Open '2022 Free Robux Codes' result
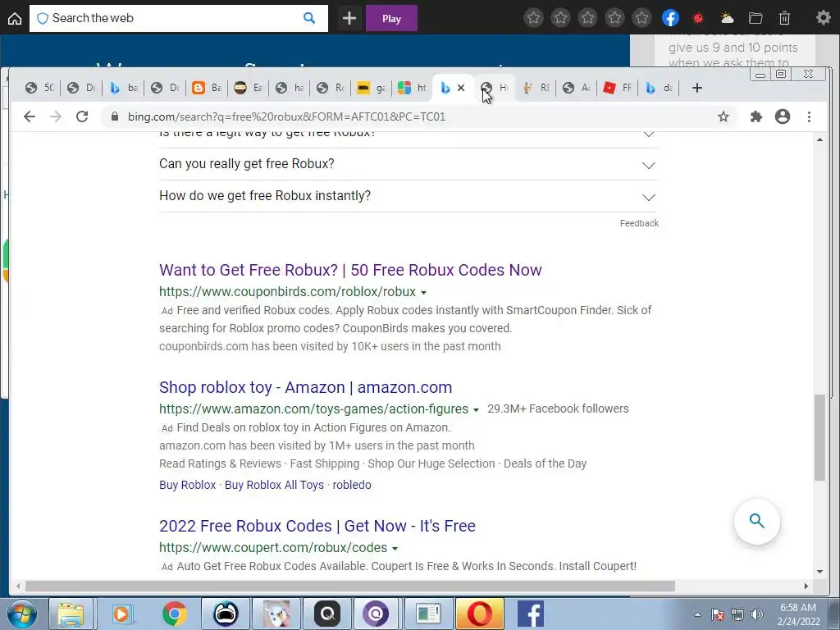The image size is (840, 630). tap(317, 526)
